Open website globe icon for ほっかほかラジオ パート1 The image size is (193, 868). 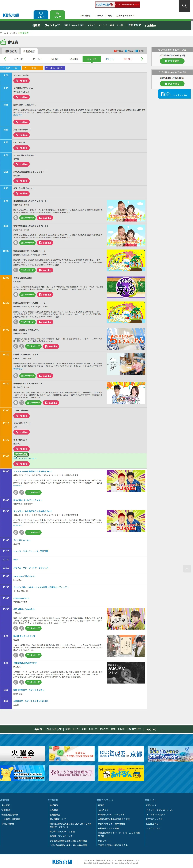coord(15,218)
